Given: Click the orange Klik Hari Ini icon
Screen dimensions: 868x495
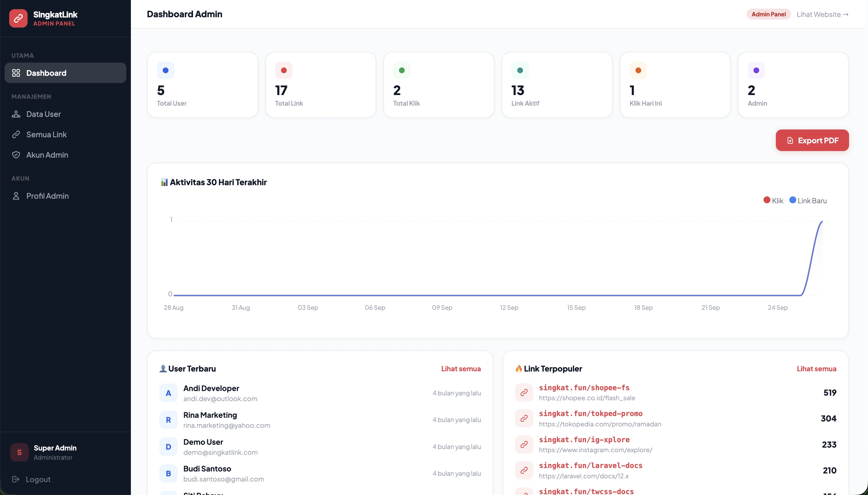Looking at the screenshot, I should (638, 70).
